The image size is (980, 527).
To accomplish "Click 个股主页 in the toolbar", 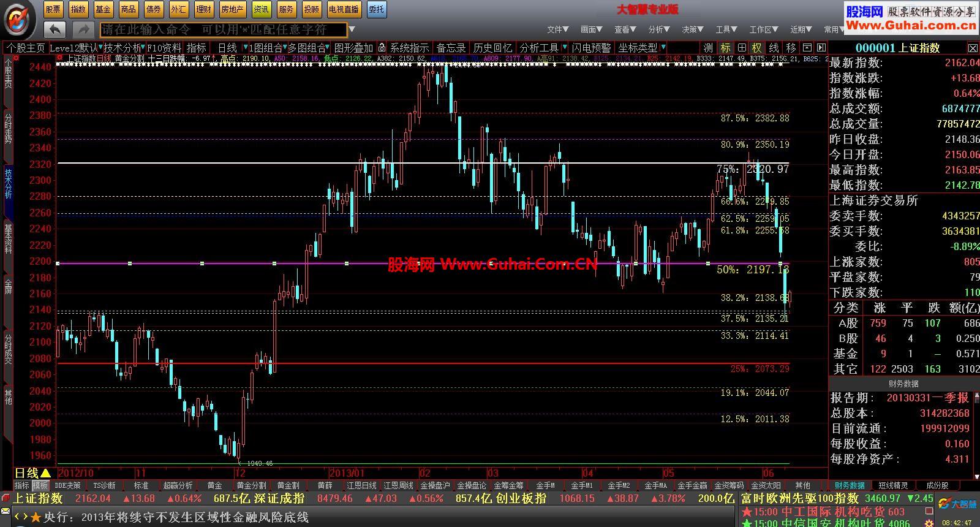I will coord(26,47).
